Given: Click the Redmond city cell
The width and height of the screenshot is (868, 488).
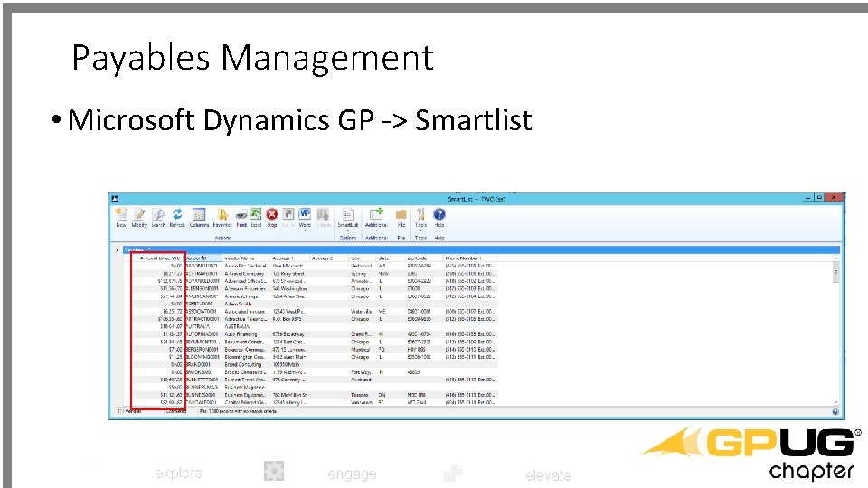Looking at the screenshot, I should pyautogui.click(x=361, y=266).
